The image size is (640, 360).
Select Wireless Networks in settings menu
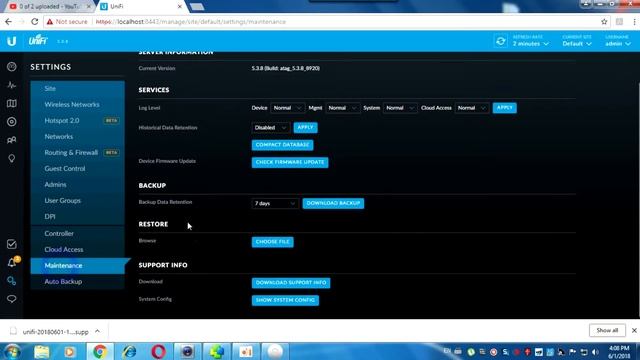pos(78,104)
